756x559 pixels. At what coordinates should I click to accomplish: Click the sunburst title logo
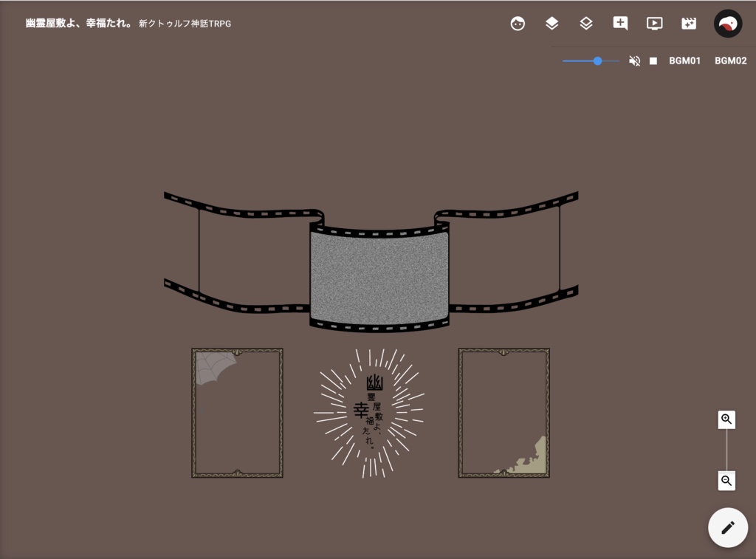coord(369,414)
